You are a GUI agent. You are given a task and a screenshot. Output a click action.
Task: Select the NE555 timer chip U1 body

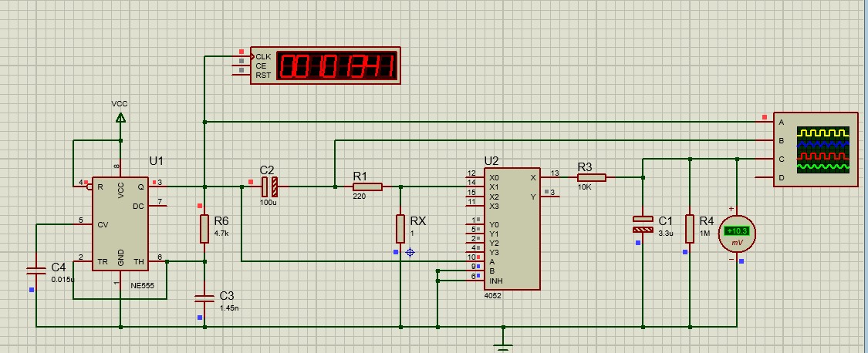[120, 224]
